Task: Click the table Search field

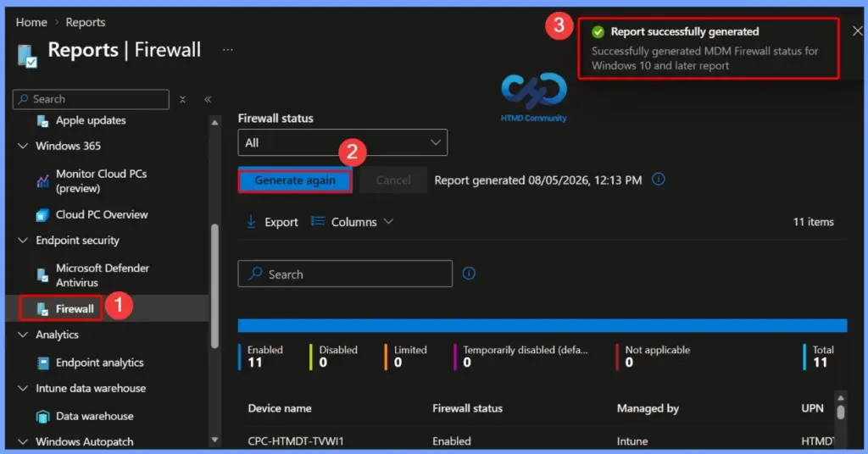Action: (345, 274)
